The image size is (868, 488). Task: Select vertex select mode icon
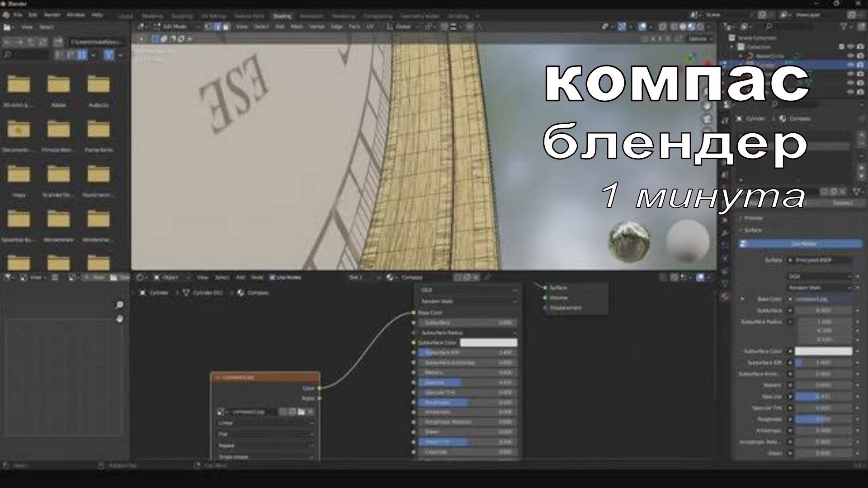208,27
